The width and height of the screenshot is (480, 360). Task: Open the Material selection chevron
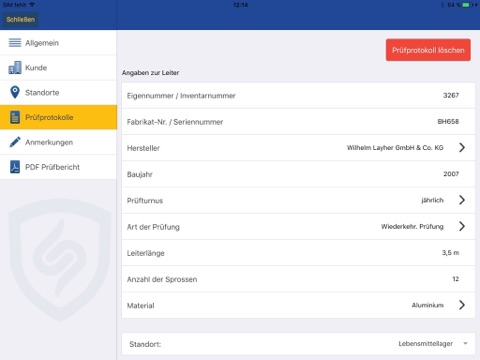point(462,305)
